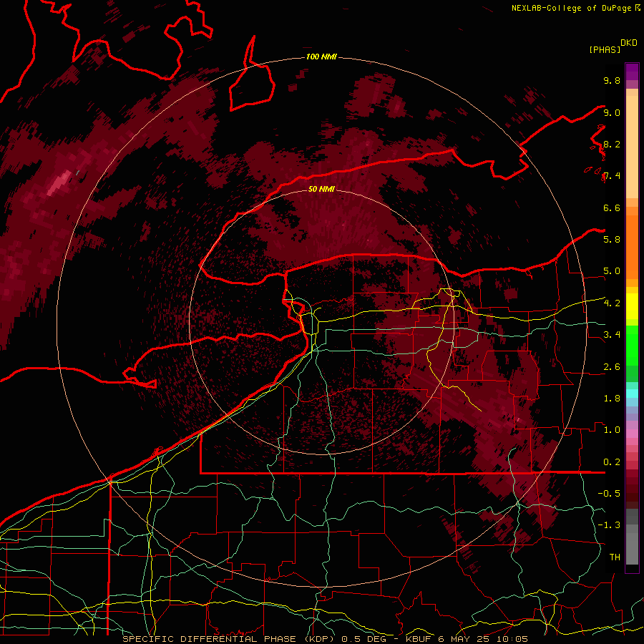Click the 1.8 value on the legend
The width and height of the screenshot is (644, 644).
[612, 399]
